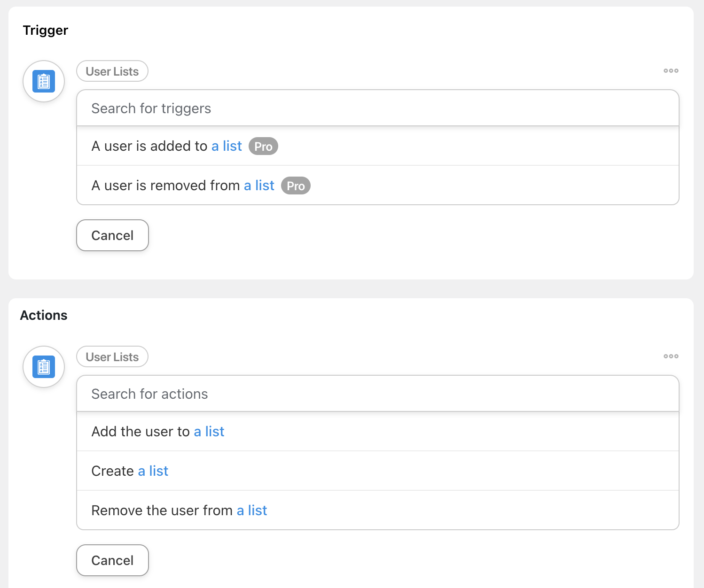The width and height of the screenshot is (704, 588).
Task: Select the User Lists tag in Trigger section
Action: pos(112,71)
